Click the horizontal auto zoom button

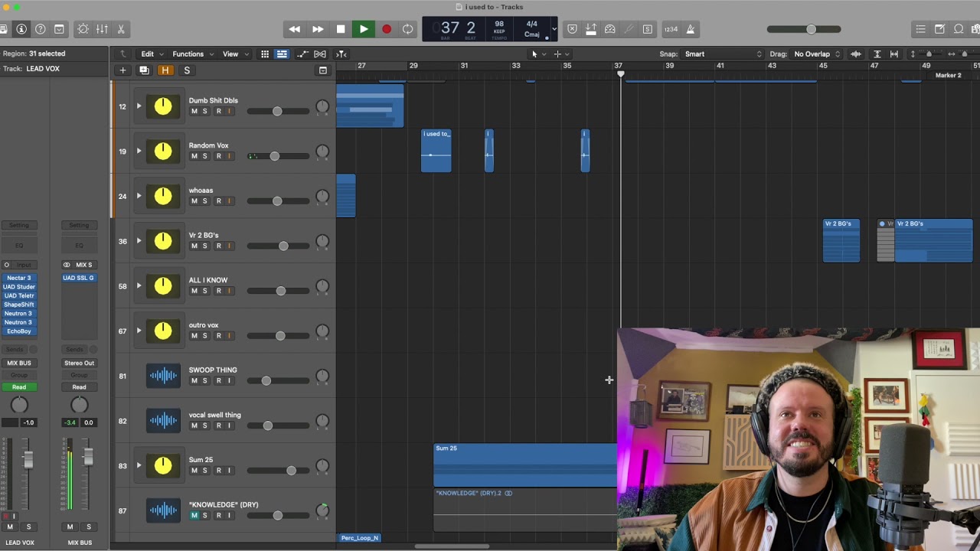pyautogui.click(x=895, y=54)
